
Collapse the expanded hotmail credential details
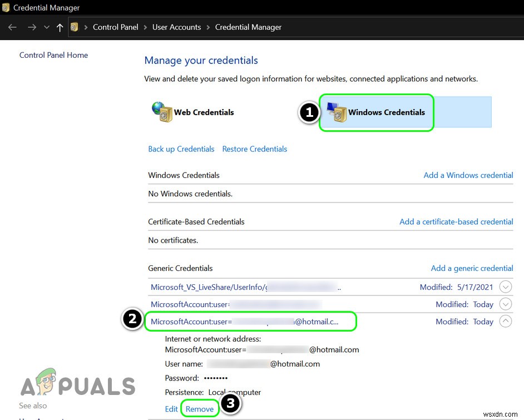pos(505,321)
